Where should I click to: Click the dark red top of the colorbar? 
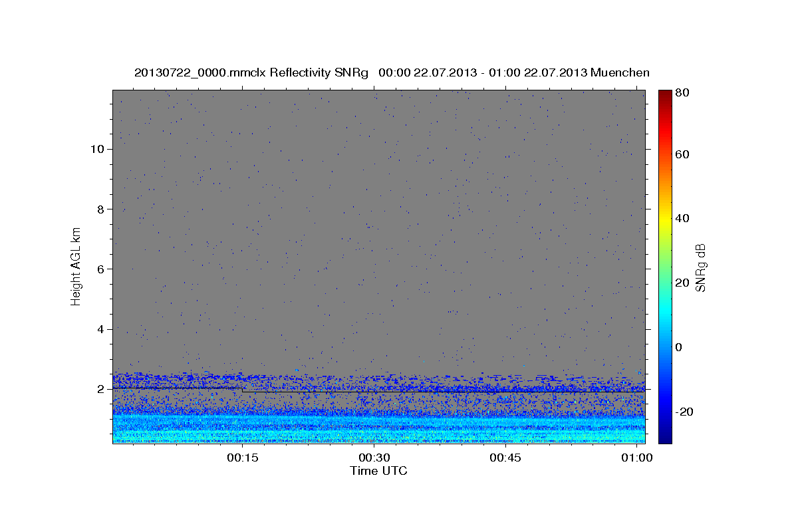point(664,95)
